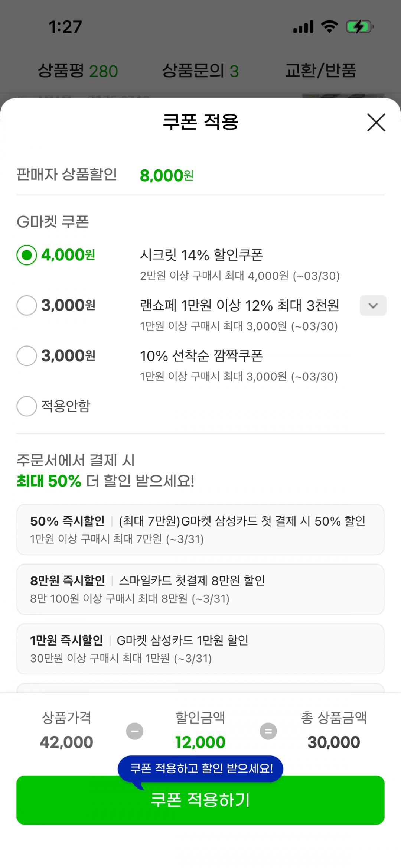Tap the battery charging icon
Screen dimensions: 401x868
[x=359, y=27]
